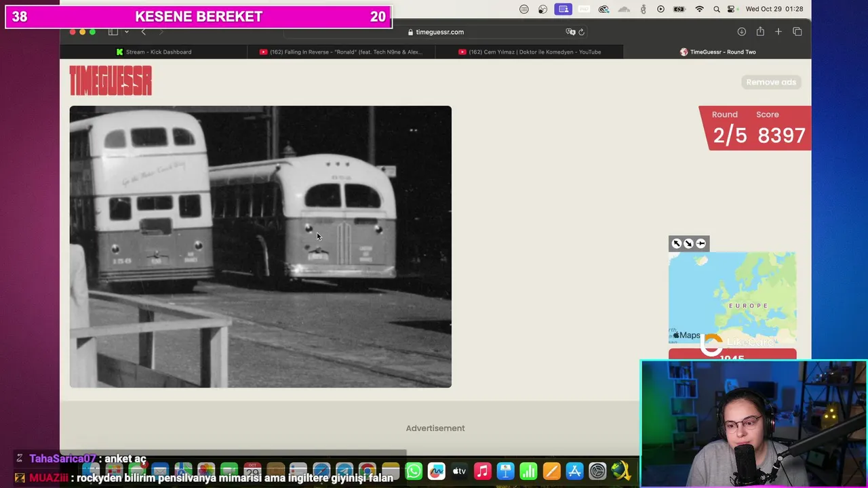Click the score value 8397
This screenshot has height=488, width=868.
coord(781,136)
